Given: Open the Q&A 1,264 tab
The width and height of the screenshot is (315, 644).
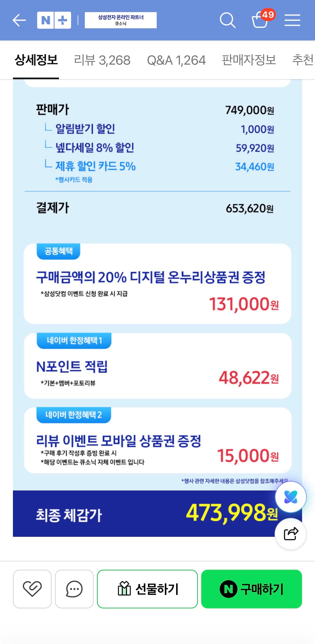Looking at the screenshot, I should click(176, 60).
